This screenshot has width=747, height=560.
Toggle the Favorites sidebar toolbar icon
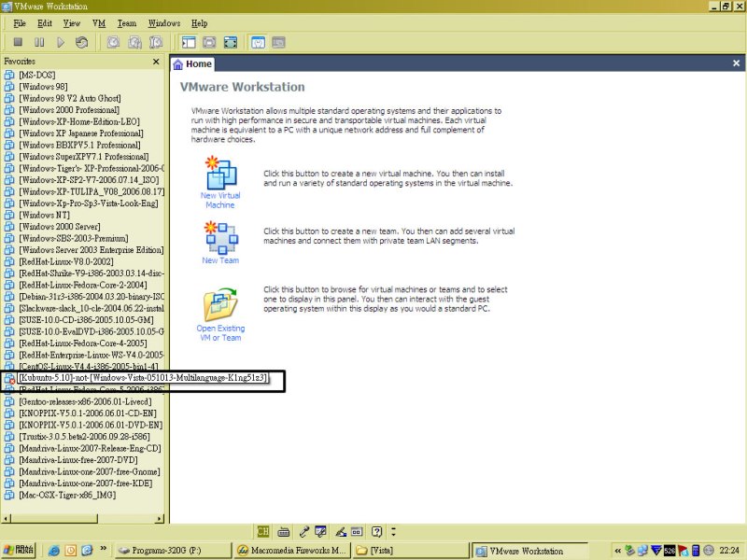[188, 42]
